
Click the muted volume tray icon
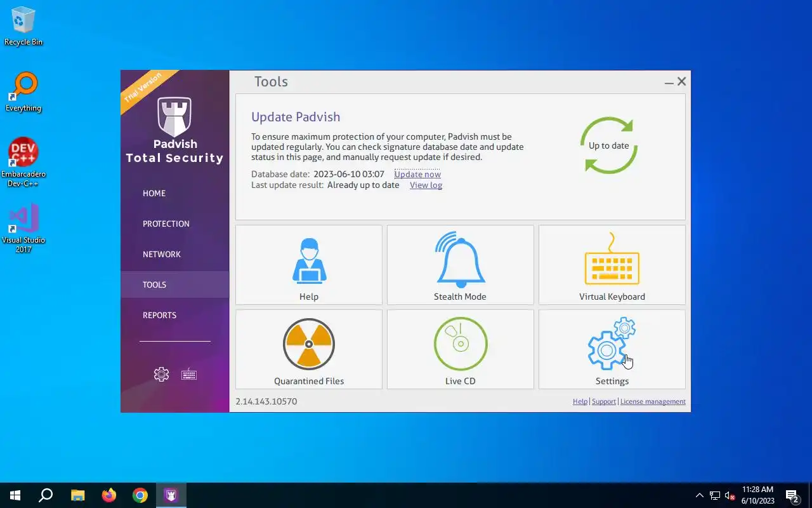click(730, 496)
